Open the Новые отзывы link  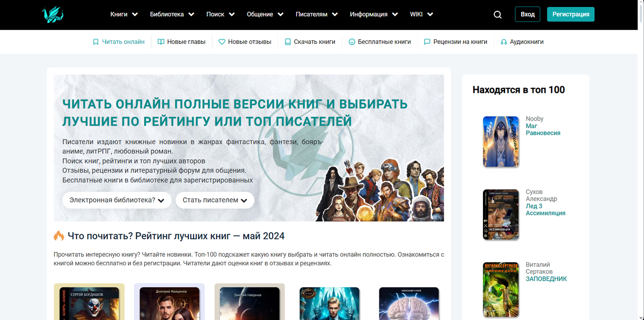tap(250, 42)
